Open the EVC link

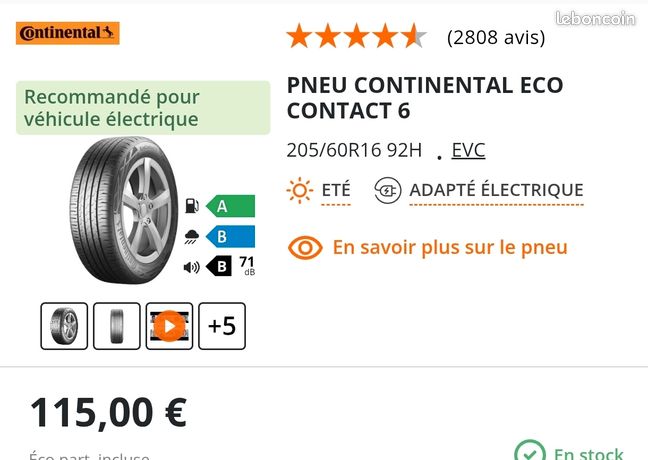468,150
